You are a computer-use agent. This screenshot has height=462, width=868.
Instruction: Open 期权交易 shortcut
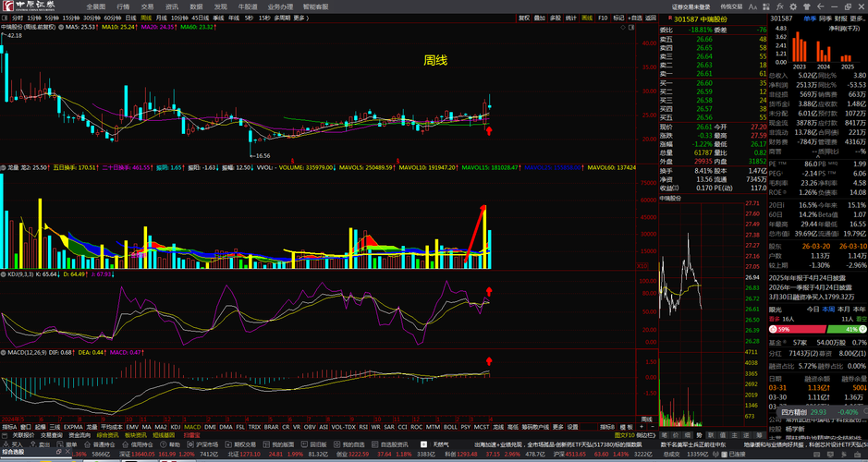point(240,444)
